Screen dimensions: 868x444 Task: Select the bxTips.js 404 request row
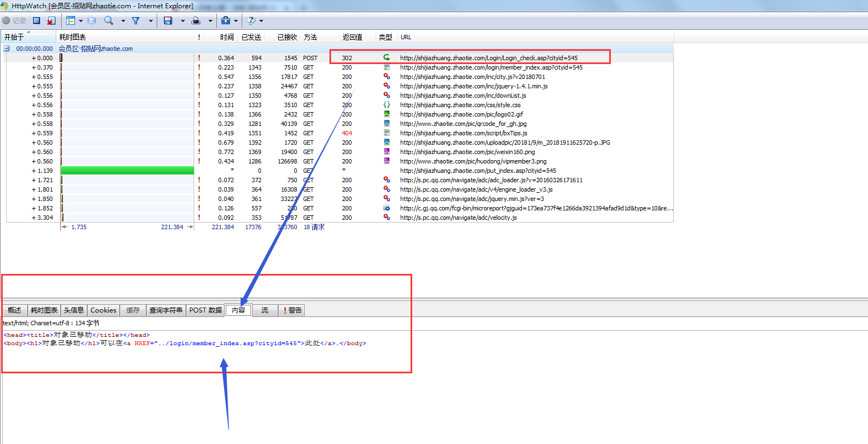click(x=464, y=133)
